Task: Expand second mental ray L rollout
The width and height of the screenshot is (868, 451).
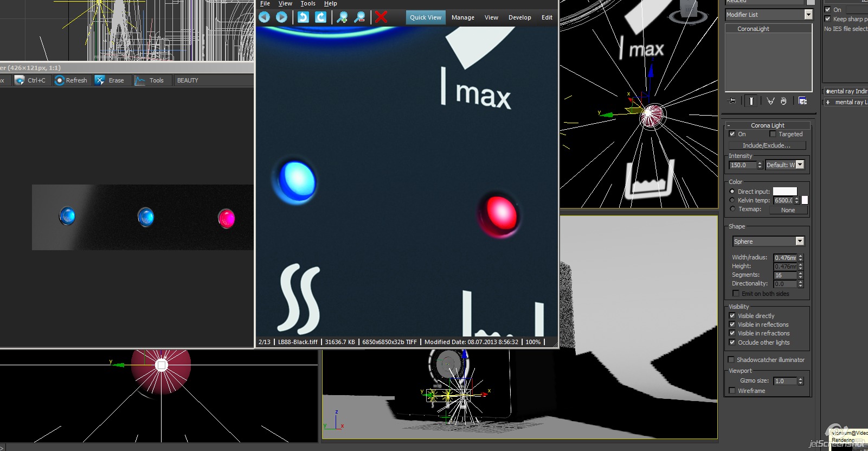Action: tap(846, 102)
